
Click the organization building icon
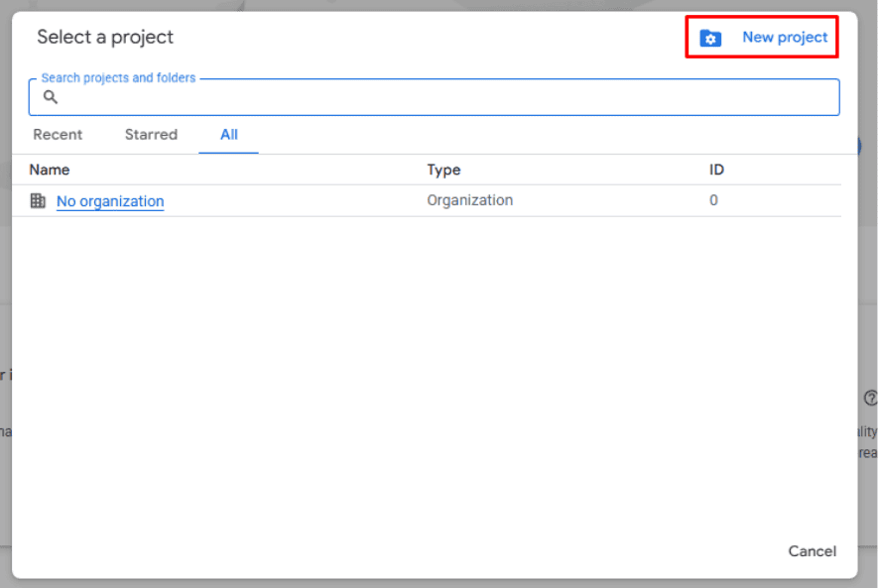pos(38,201)
